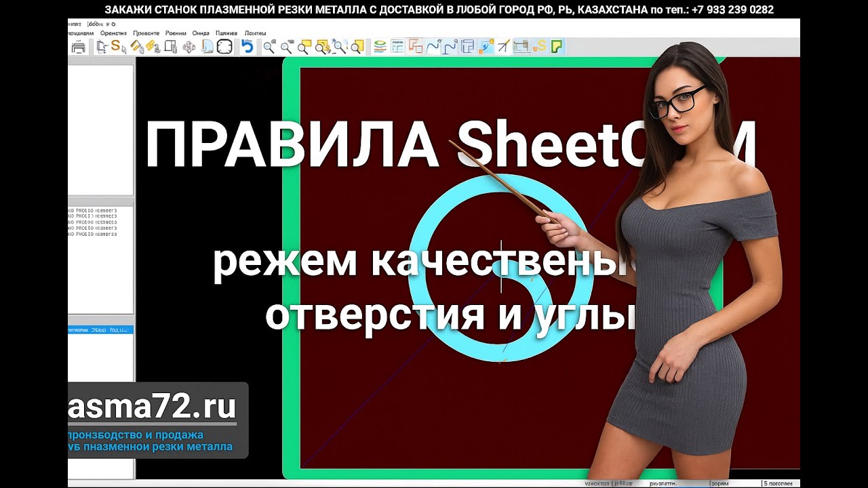Open the 'Оннда' menu
868x488 pixels.
tap(201, 33)
